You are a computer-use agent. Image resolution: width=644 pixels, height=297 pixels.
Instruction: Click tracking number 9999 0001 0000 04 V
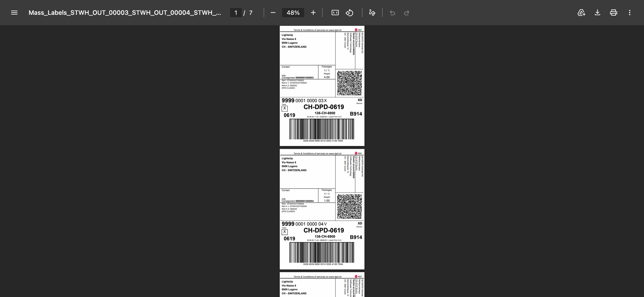point(304,224)
